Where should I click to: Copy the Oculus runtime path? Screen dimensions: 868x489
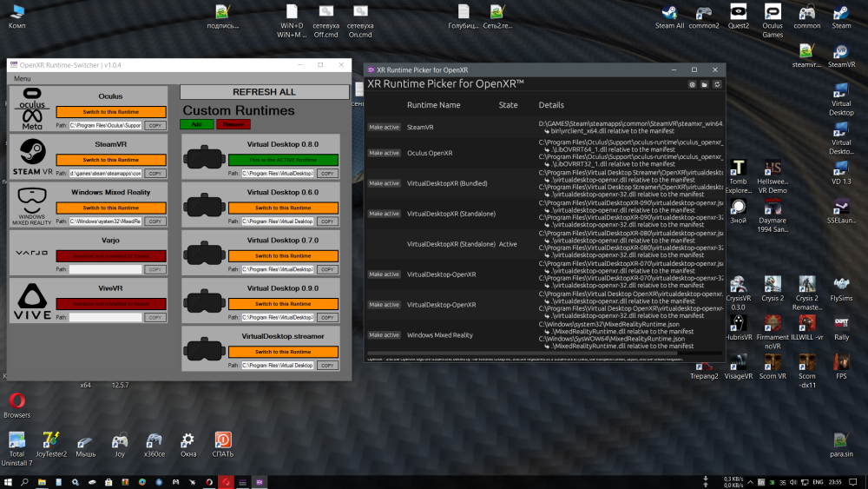click(x=155, y=126)
